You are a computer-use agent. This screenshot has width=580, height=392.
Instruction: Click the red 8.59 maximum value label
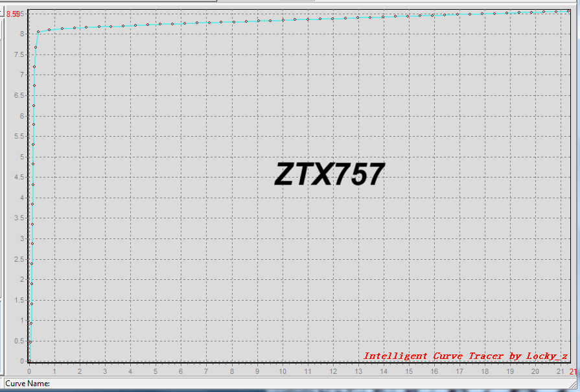12,14
